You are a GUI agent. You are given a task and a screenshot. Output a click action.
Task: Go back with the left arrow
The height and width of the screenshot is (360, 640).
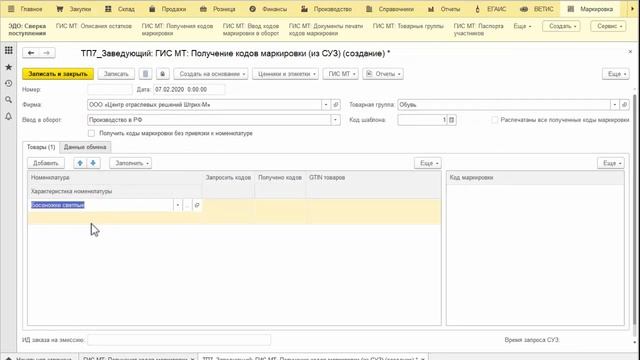tap(31, 53)
